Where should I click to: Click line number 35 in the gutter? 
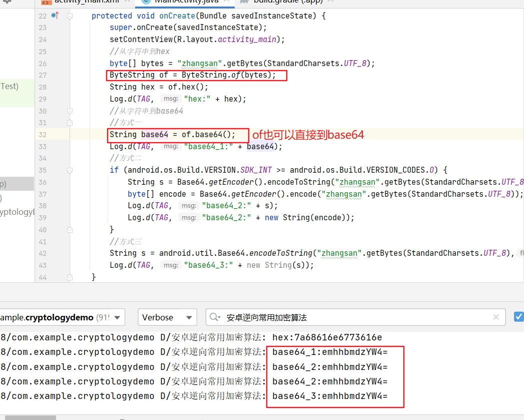[43, 170]
